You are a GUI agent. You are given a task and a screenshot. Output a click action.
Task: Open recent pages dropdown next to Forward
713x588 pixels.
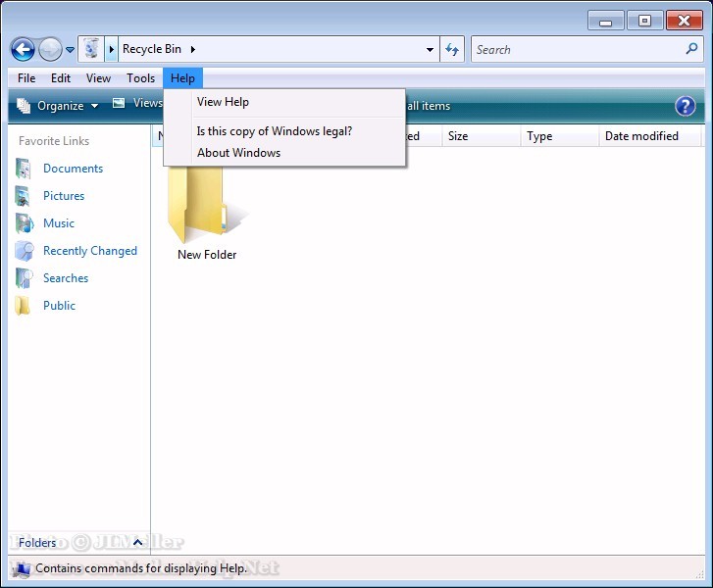click(x=70, y=50)
